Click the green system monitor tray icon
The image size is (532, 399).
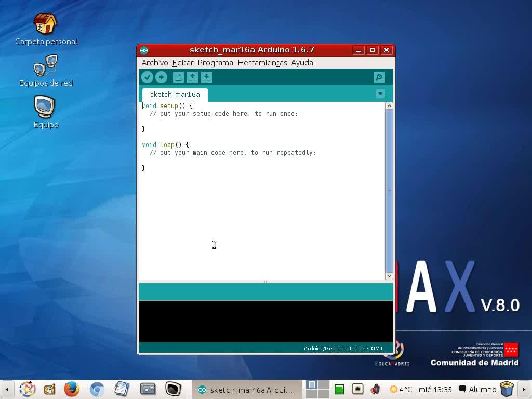click(339, 389)
